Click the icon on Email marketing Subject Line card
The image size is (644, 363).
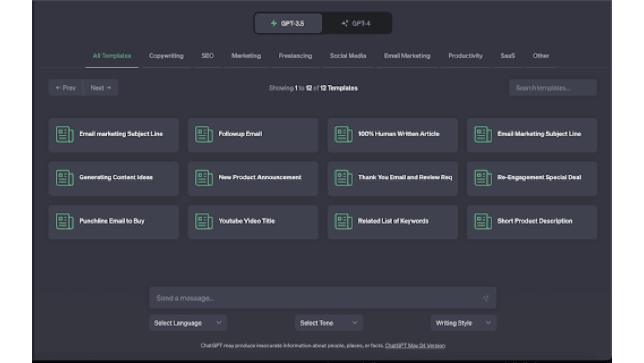coord(64,134)
